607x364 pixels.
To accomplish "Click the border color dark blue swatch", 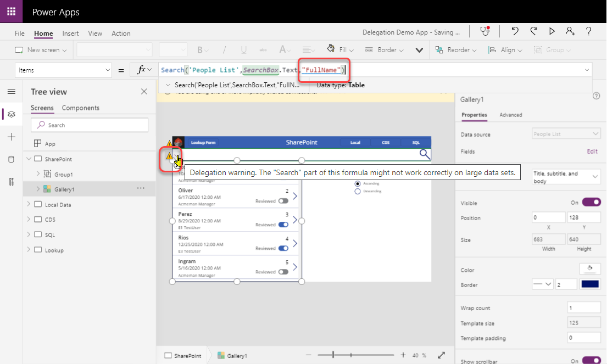I will coord(589,284).
